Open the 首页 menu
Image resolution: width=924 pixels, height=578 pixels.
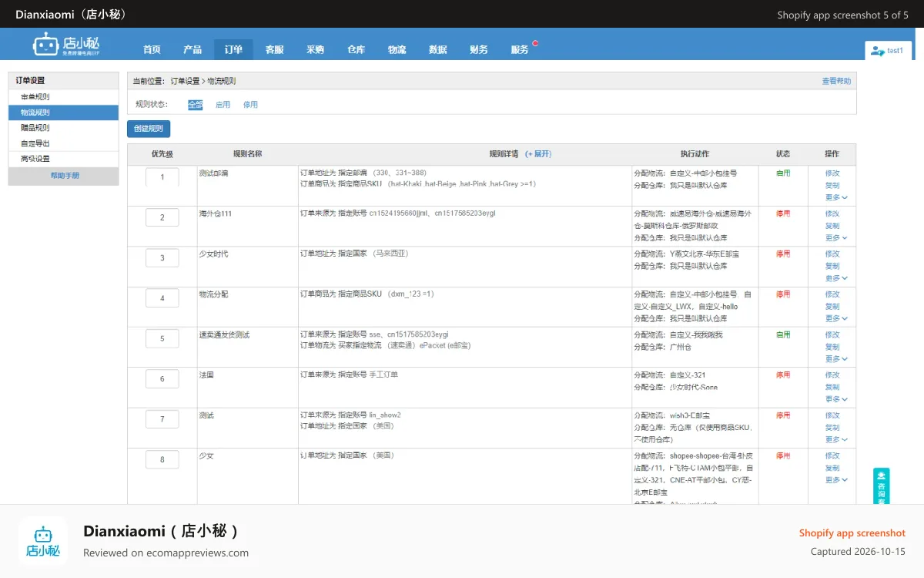click(x=152, y=49)
